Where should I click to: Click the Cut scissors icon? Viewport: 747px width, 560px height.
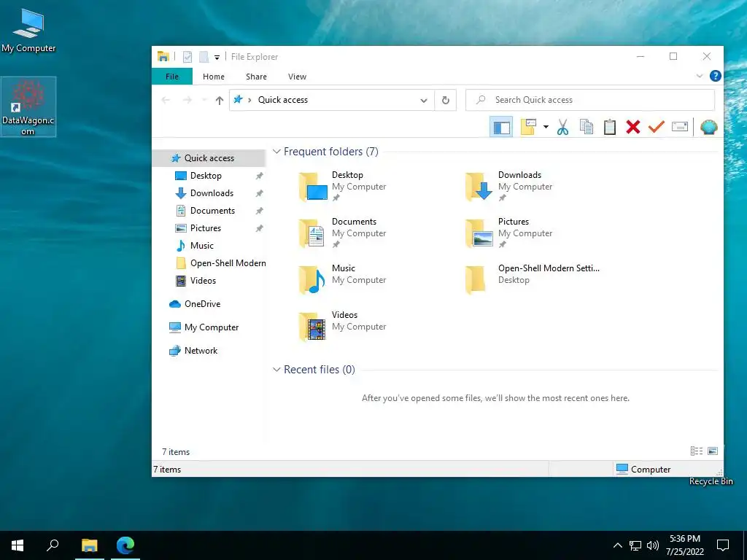[x=562, y=127]
